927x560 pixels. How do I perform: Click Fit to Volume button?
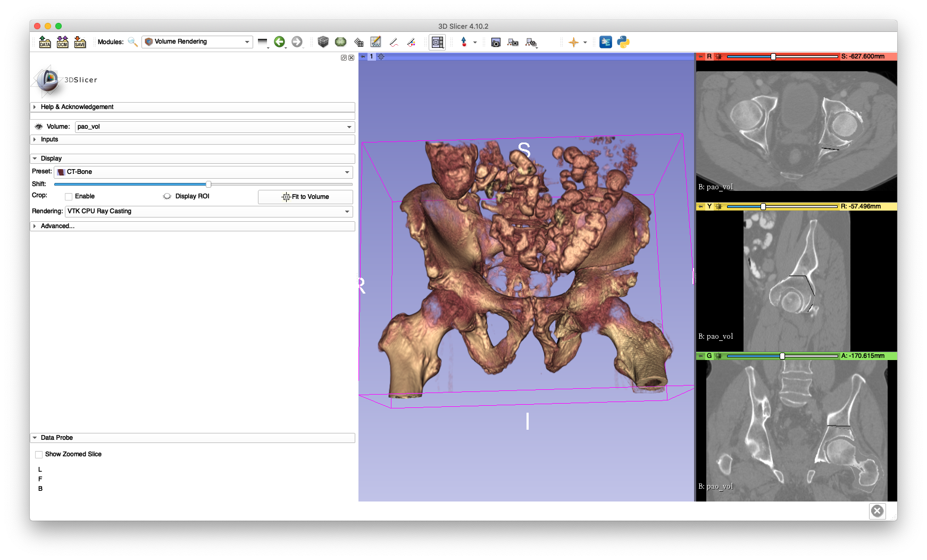point(305,197)
